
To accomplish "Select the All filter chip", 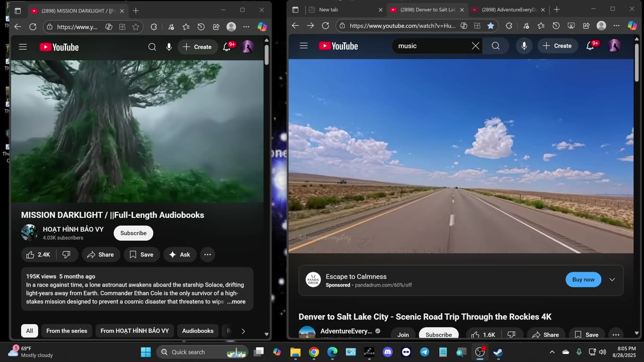I will [30, 331].
